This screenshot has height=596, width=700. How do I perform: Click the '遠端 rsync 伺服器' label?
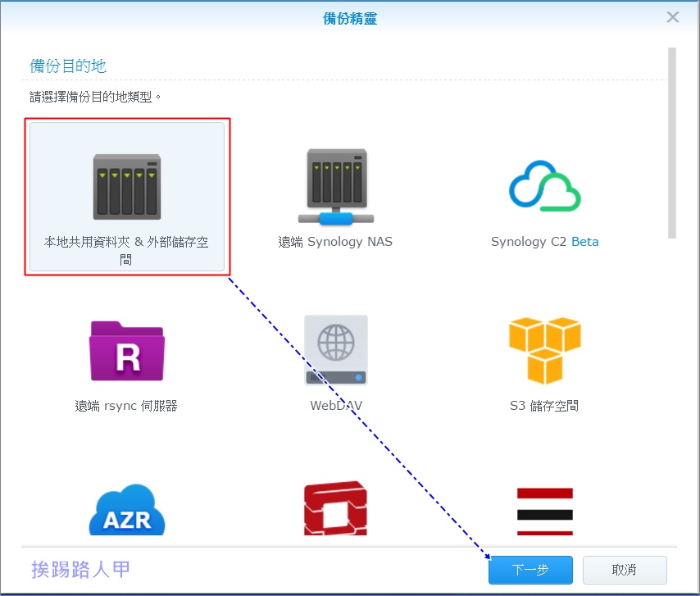[x=126, y=406]
